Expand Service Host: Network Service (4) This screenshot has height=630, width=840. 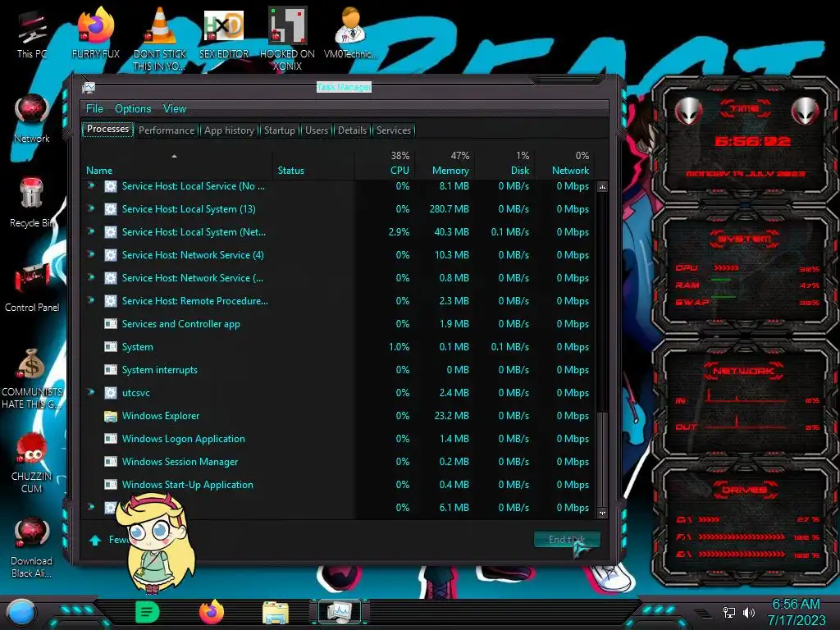91,254
